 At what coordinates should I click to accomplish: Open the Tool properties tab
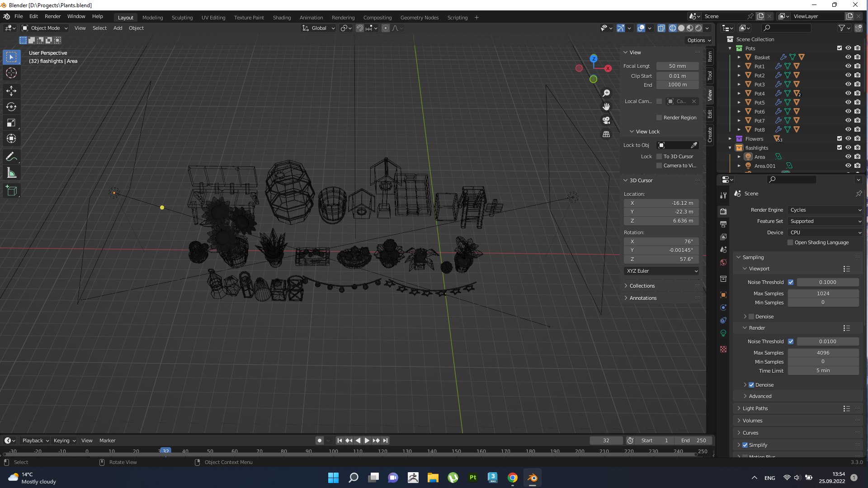point(723,195)
